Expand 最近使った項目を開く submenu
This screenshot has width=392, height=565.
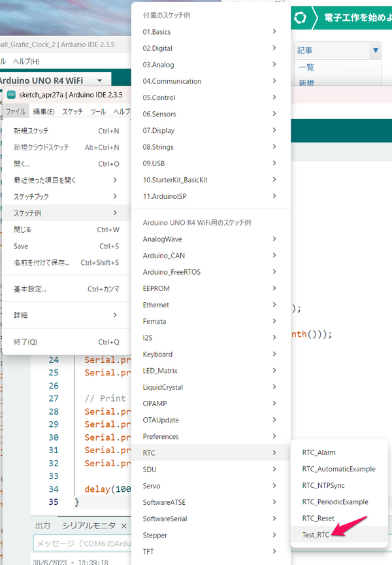click(66, 180)
